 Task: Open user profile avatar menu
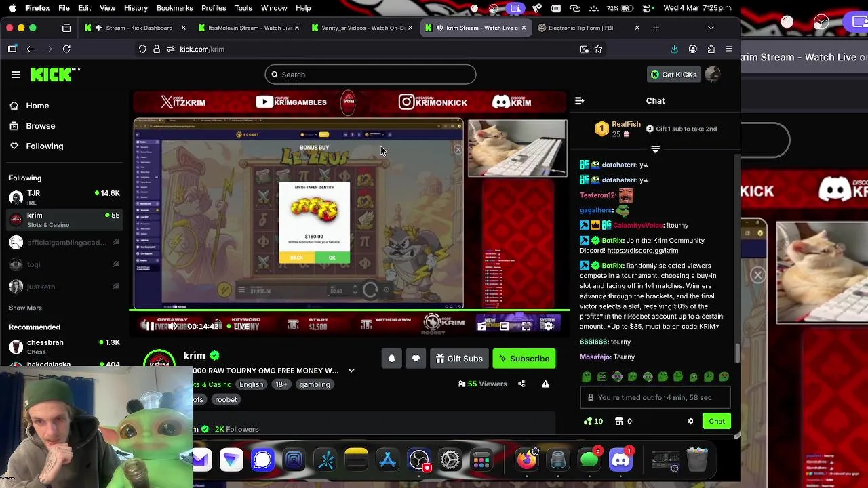[712, 75]
